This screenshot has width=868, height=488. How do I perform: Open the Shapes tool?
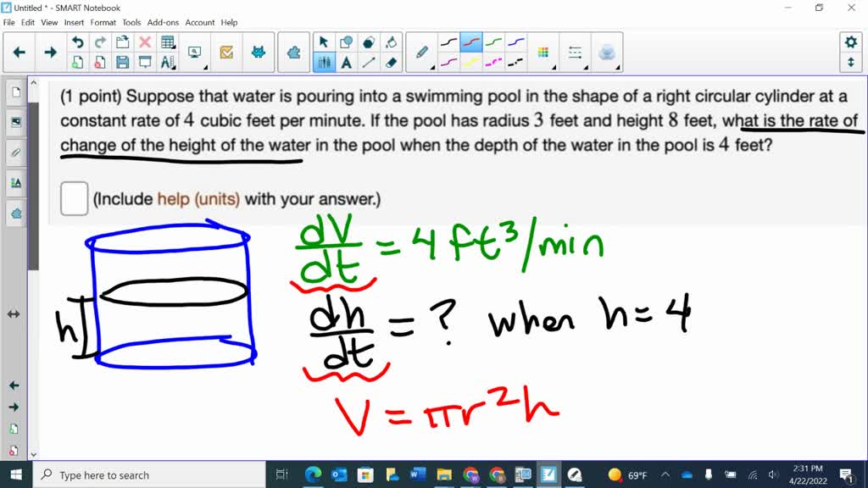point(345,41)
